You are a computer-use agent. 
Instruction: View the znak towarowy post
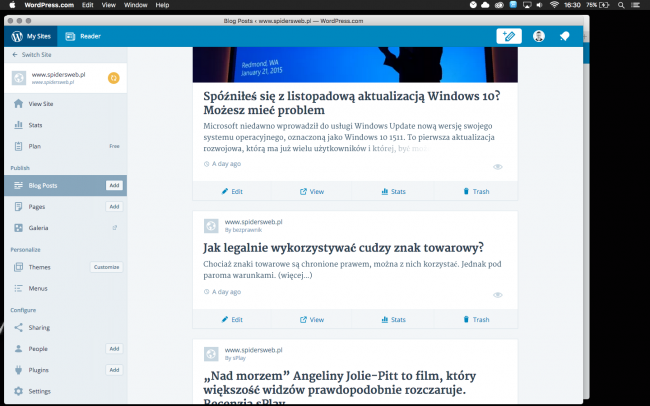tap(312, 319)
